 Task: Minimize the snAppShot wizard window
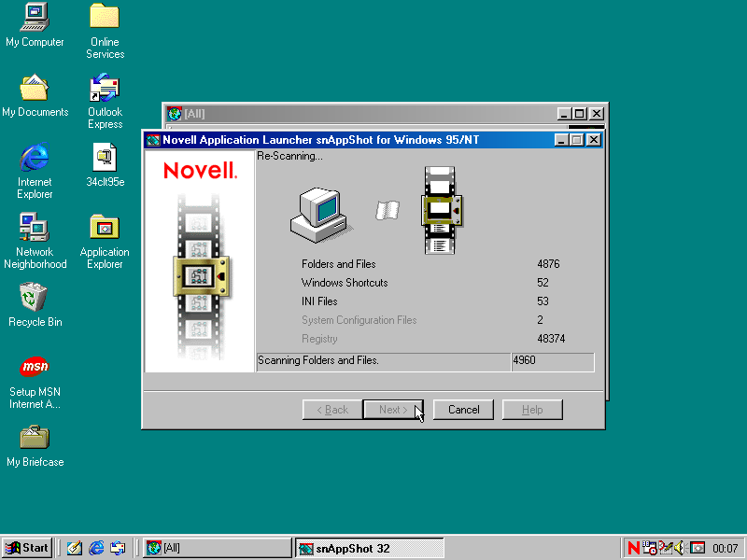tap(562, 140)
